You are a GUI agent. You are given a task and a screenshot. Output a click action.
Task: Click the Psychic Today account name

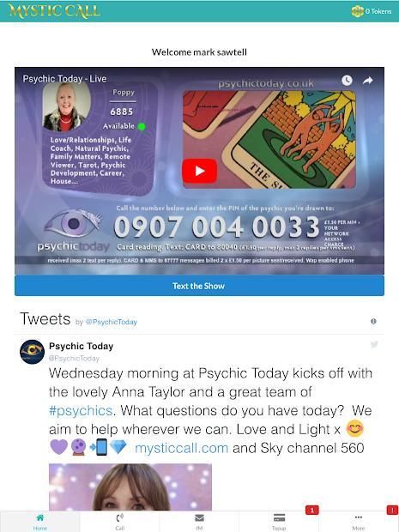click(82, 346)
